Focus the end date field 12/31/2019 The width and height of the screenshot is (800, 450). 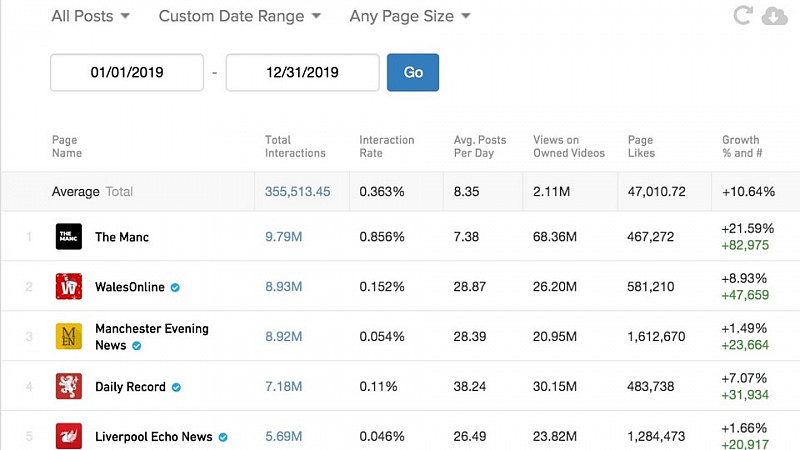click(x=303, y=72)
